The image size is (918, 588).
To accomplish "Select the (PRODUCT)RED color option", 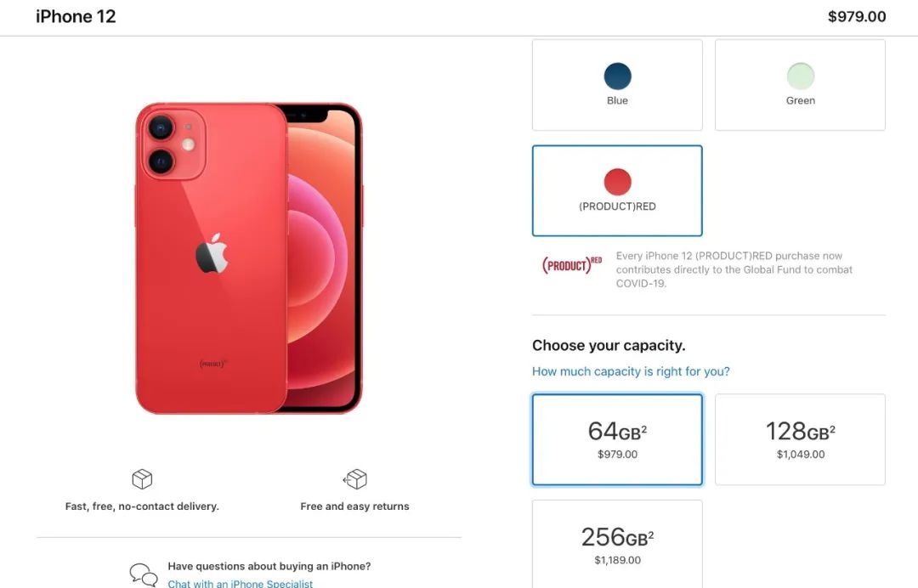I will [x=617, y=190].
